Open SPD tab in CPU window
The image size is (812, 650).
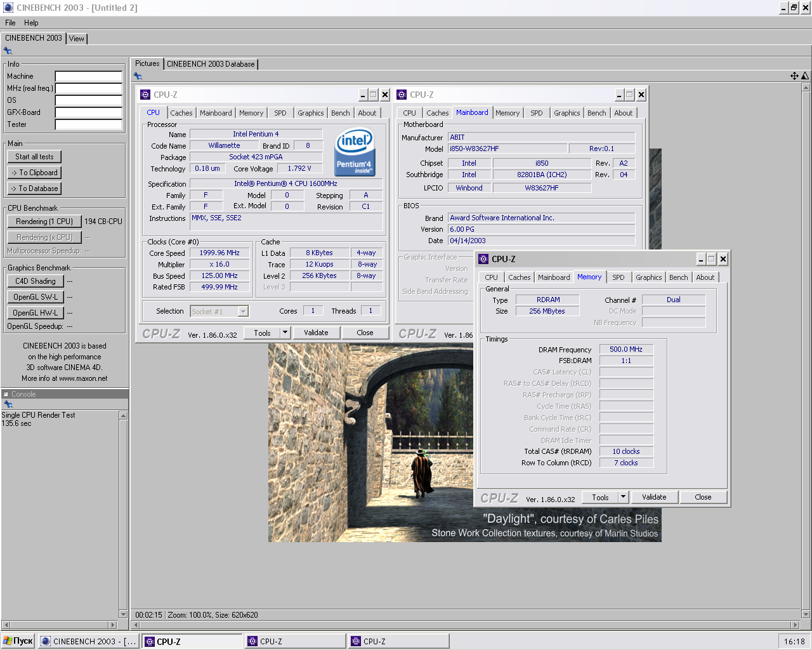(x=280, y=113)
